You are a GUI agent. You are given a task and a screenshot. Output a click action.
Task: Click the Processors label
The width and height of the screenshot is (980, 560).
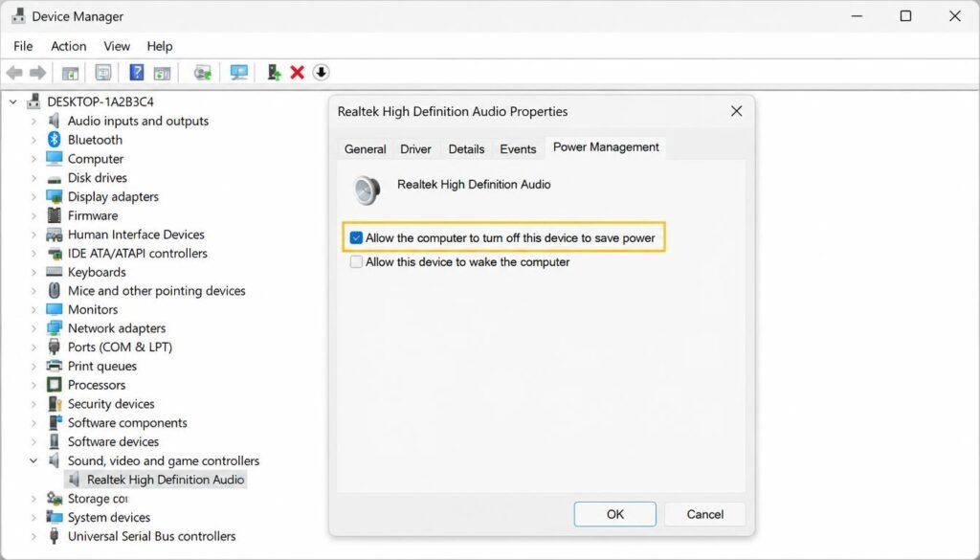click(x=97, y=385)
